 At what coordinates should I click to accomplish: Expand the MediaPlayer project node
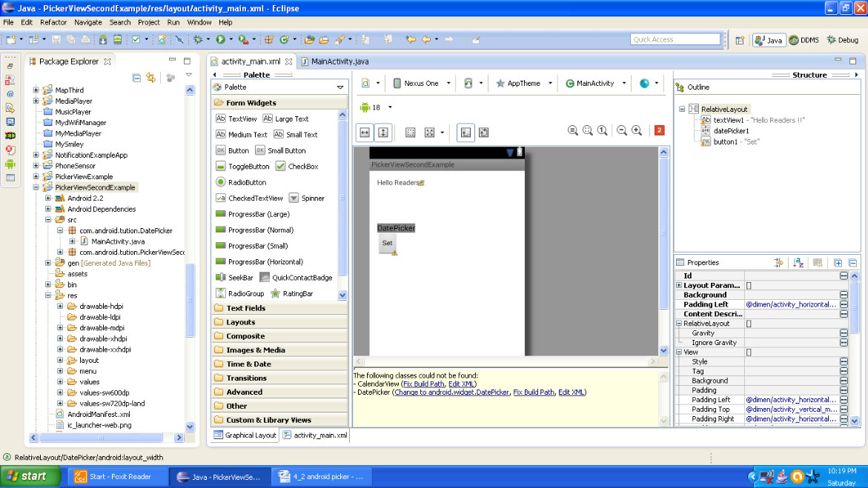tap(36, 101)
